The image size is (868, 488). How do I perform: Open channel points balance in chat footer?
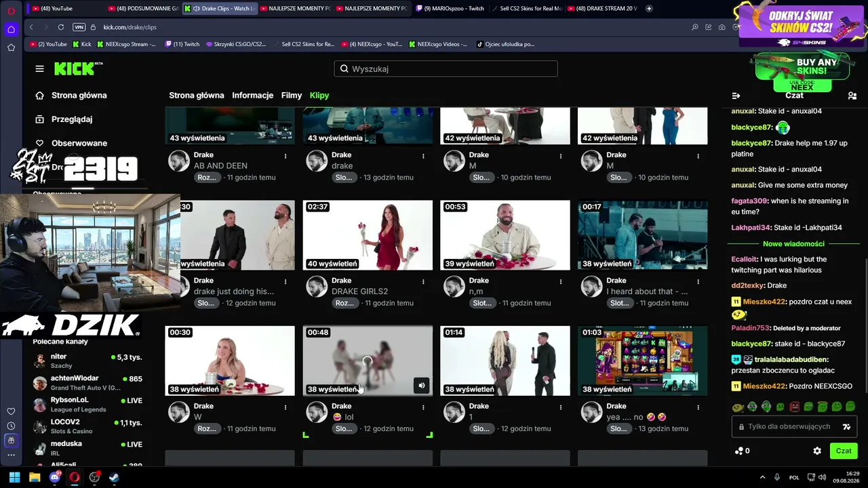742,451
